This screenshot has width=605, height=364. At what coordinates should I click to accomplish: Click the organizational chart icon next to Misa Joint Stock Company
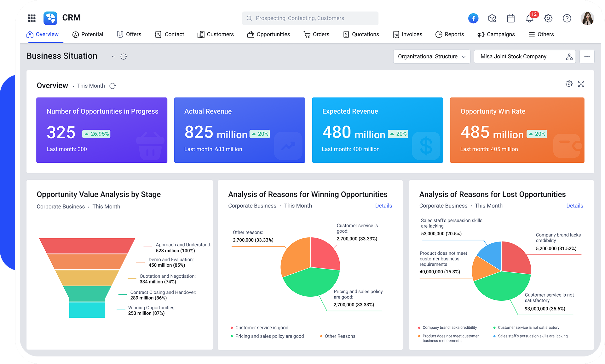[x=569, y=57]
